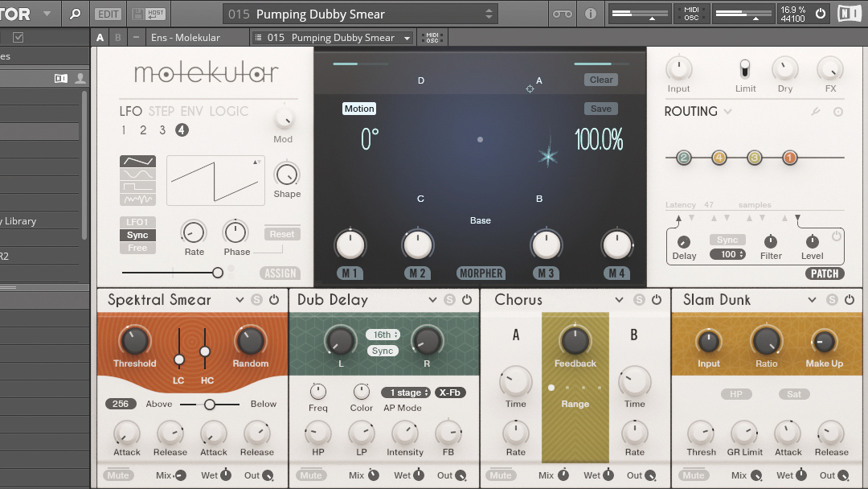Select the ramp LFO waveform

138,161
